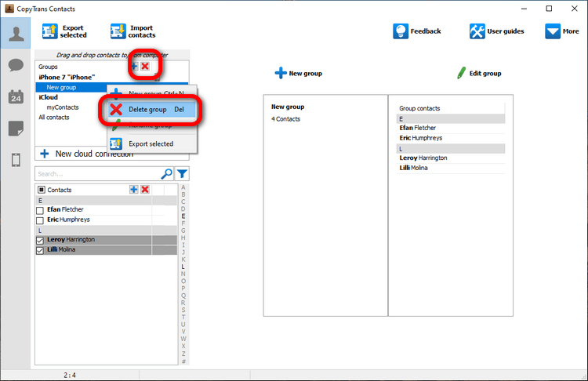Jump to letter Z in the alphabet index
Viewport: 588px width, 381px height.
tap(183, 354)
